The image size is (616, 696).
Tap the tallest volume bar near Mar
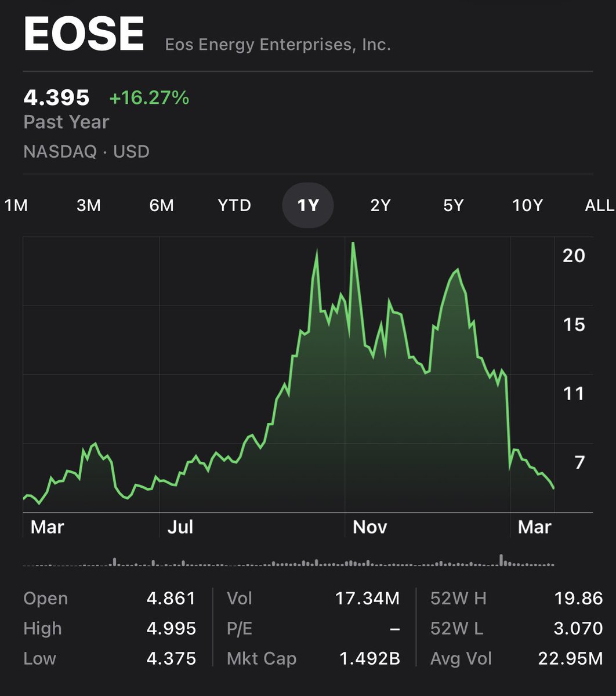coord(501,560)
